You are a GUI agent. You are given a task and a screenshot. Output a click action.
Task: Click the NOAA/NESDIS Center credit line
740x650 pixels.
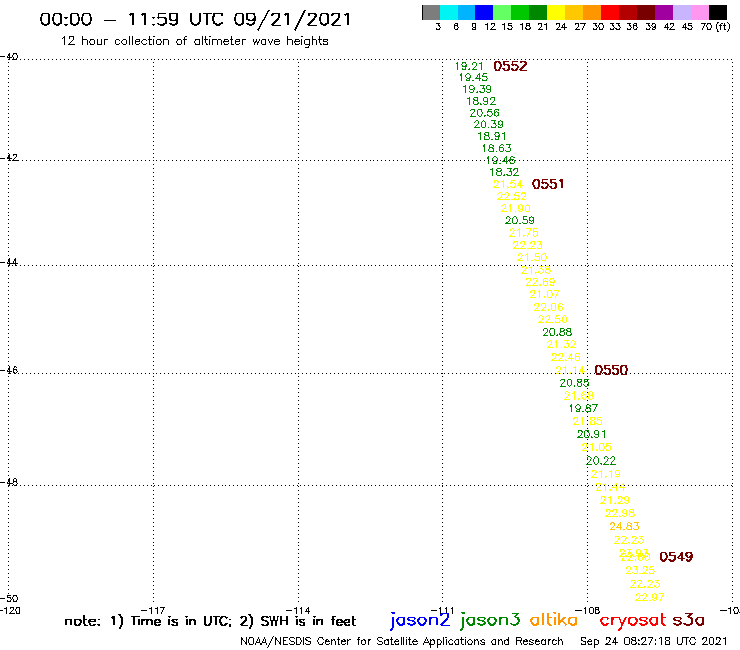[x=402, y=641]
